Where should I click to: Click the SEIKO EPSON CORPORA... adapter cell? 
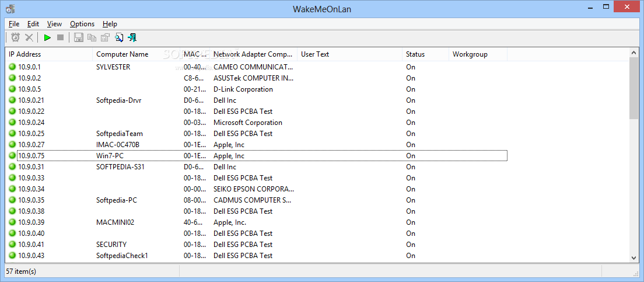(254, 189)
